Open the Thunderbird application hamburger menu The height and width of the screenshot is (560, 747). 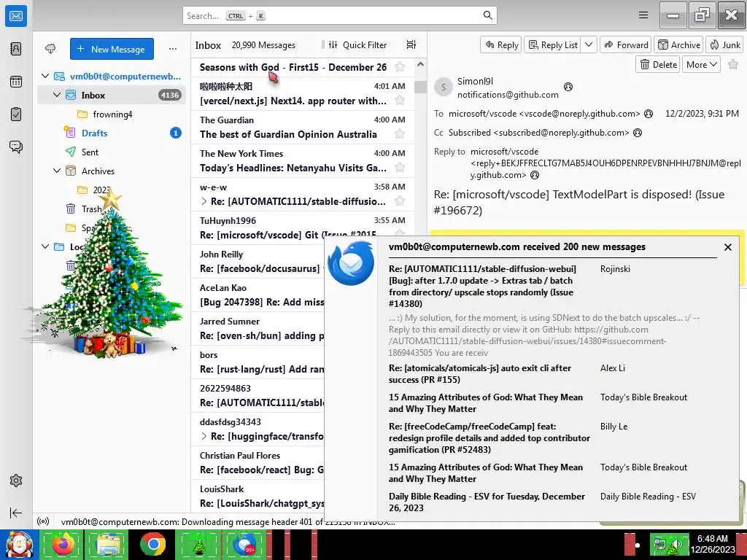tap(643, 15)
